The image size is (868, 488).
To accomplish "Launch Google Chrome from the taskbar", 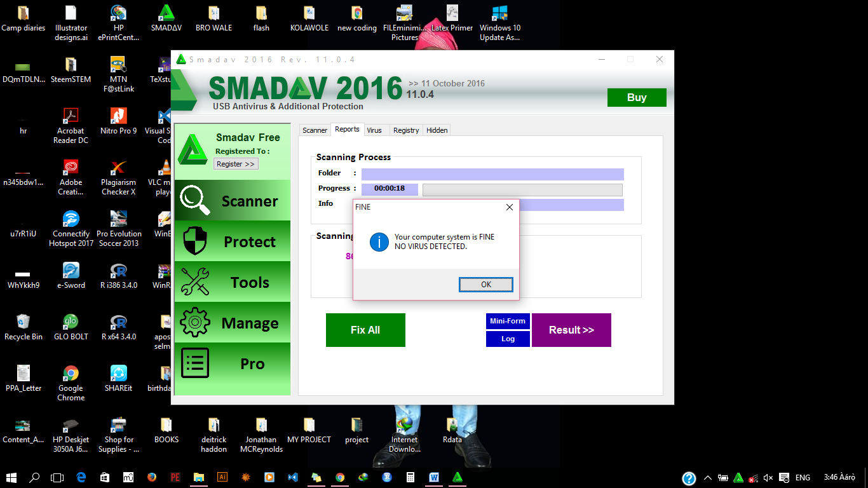I will pos(340,477).
